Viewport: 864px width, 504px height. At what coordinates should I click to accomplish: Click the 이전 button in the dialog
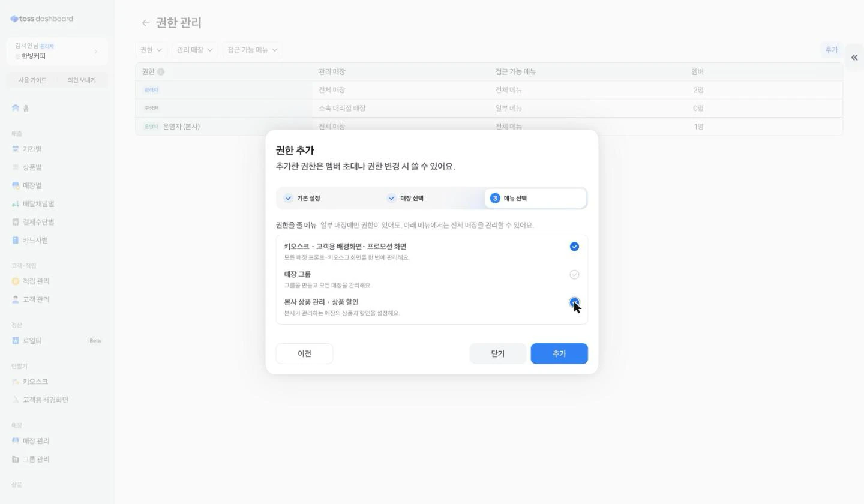[x=304, y=353]
